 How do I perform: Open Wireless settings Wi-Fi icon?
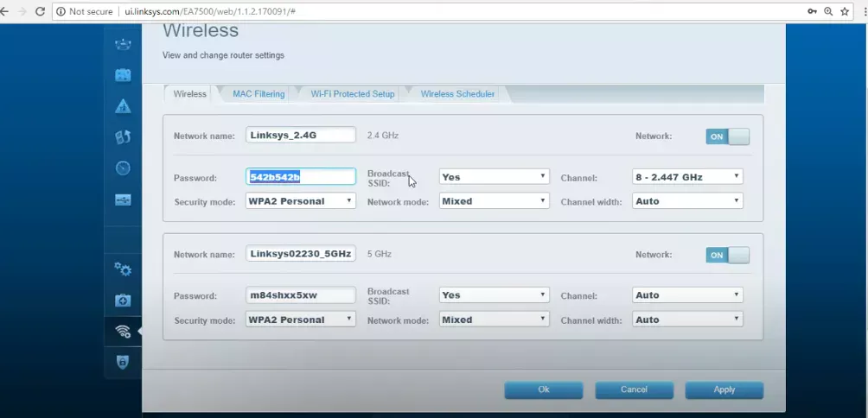pyautogui.click(x=123, y=331)
